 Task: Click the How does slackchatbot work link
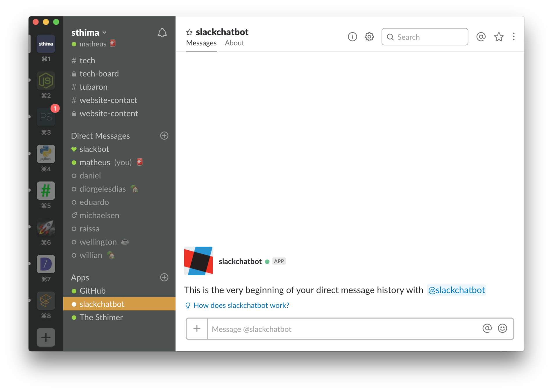click(241, 305)
